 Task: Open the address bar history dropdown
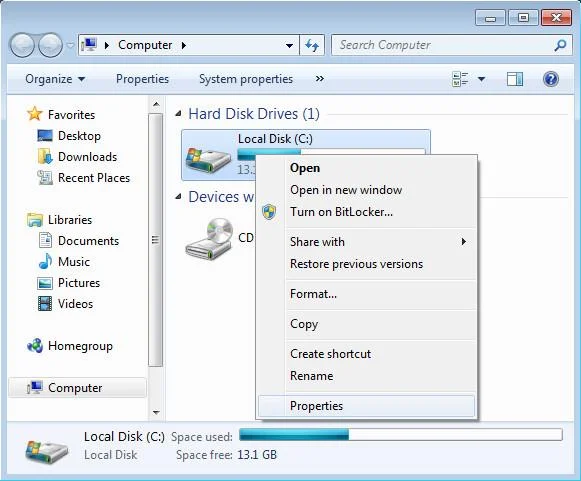pyautogui.click(x=289, y=46)
